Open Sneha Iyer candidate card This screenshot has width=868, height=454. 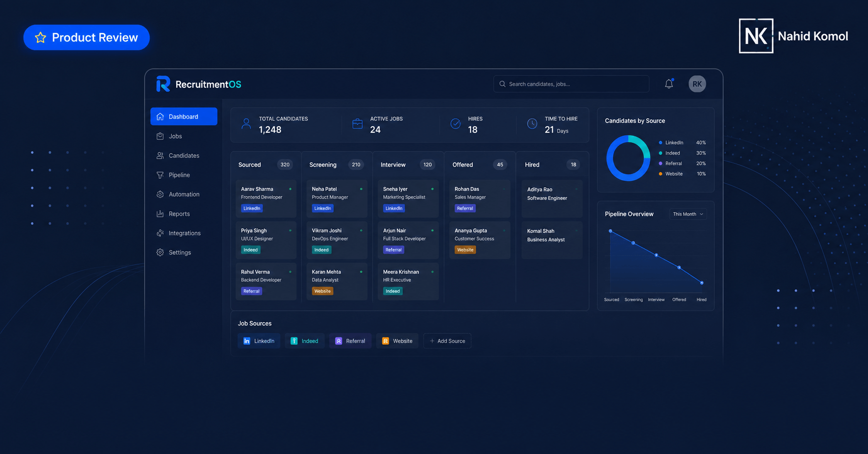[x=408, y=199]
